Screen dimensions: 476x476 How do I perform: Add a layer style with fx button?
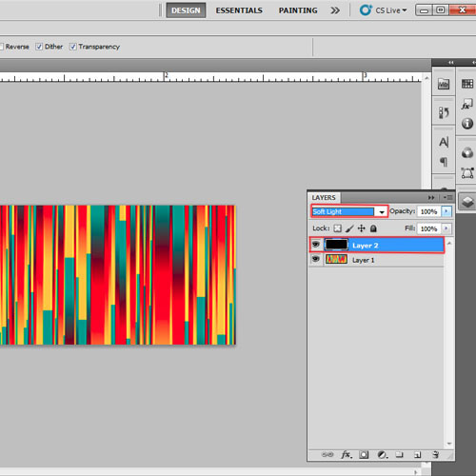(347, 454)
